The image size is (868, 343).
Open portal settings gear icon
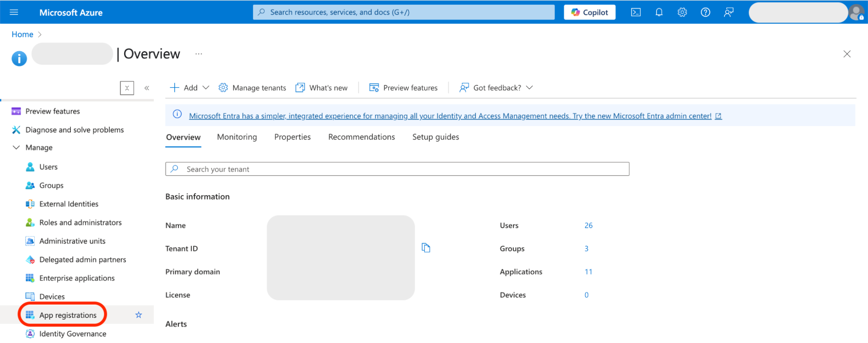[x=682, y=12]
